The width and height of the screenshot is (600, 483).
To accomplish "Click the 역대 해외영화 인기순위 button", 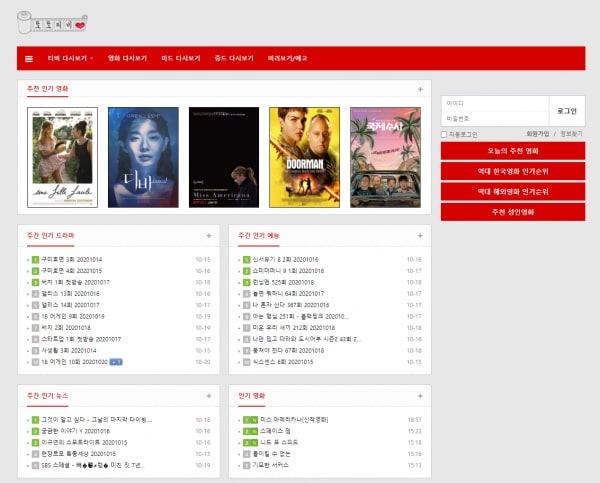I will (x=513, y=192).
